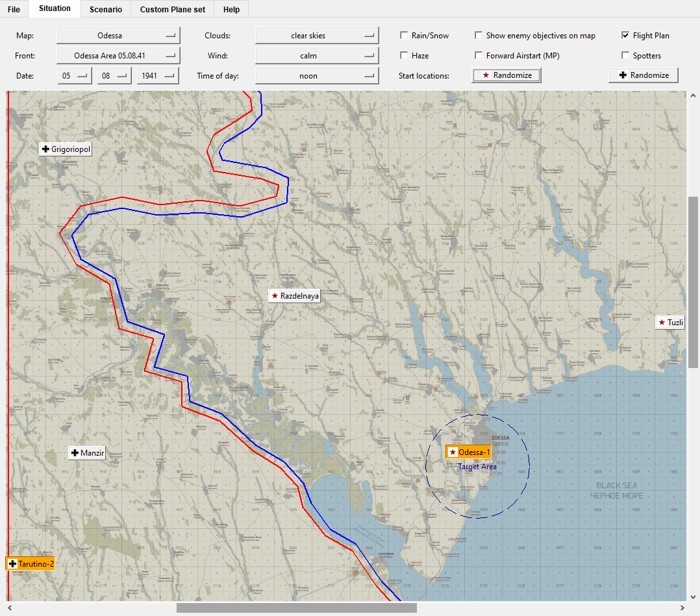Switch to the Custom Plane set tab
Image resolution: width=700 pixels, height=616 pixels.
click(173, 9)
